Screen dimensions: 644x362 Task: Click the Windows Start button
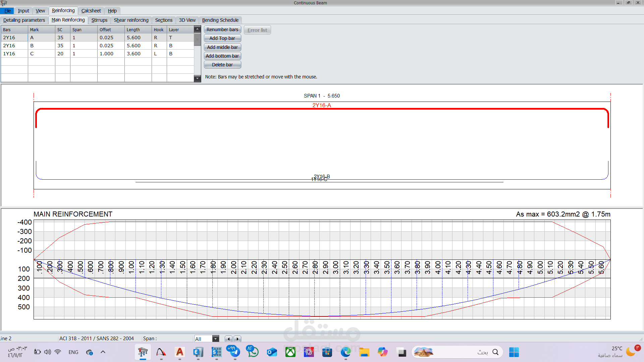514,352
